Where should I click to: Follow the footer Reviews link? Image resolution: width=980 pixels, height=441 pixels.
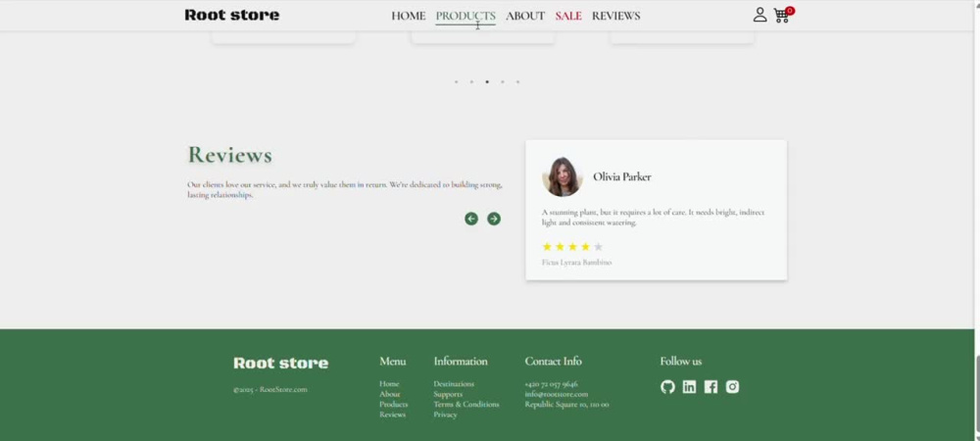[x=393, y=415]
